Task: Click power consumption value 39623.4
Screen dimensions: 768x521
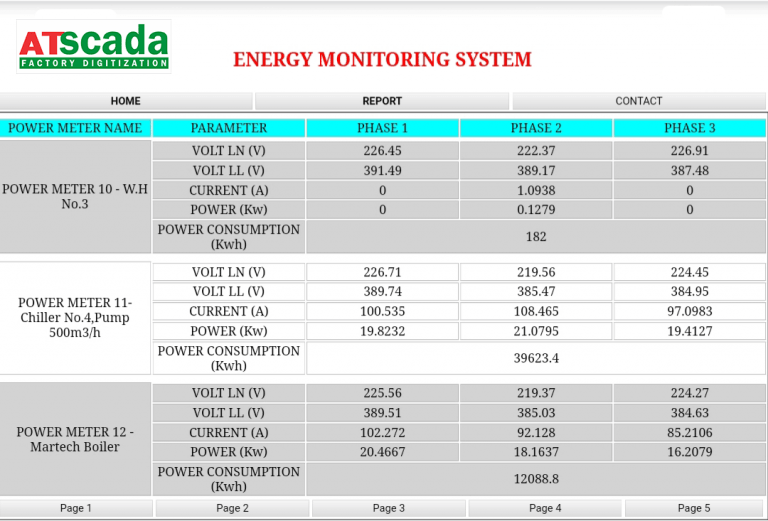Action: coord(536,358)
